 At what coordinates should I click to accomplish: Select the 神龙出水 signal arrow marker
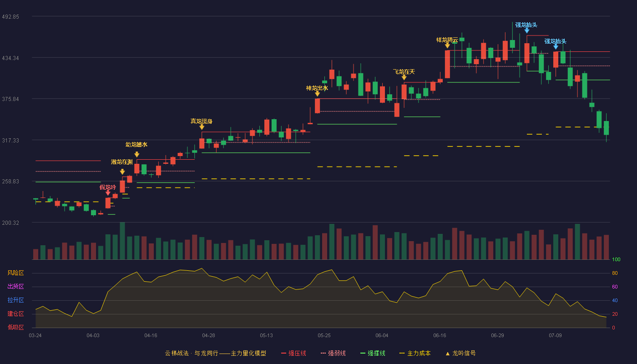pyautogui.click(x=317, y=93)
